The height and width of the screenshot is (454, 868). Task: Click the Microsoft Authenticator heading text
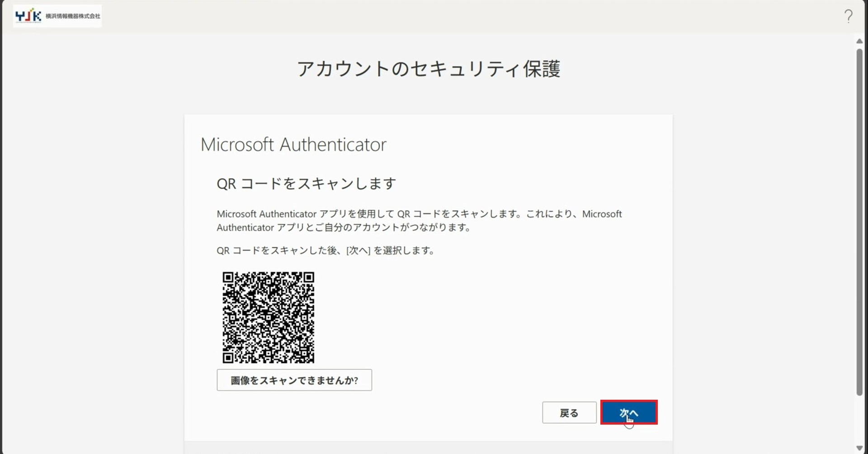pyautogui.click(x=293, y=145)
